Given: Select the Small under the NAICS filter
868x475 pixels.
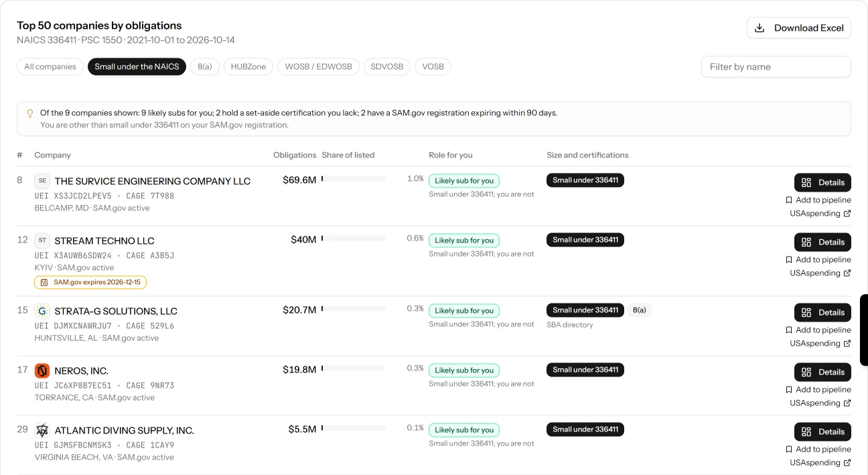Looking at the screenshot, I should point(137,67).
